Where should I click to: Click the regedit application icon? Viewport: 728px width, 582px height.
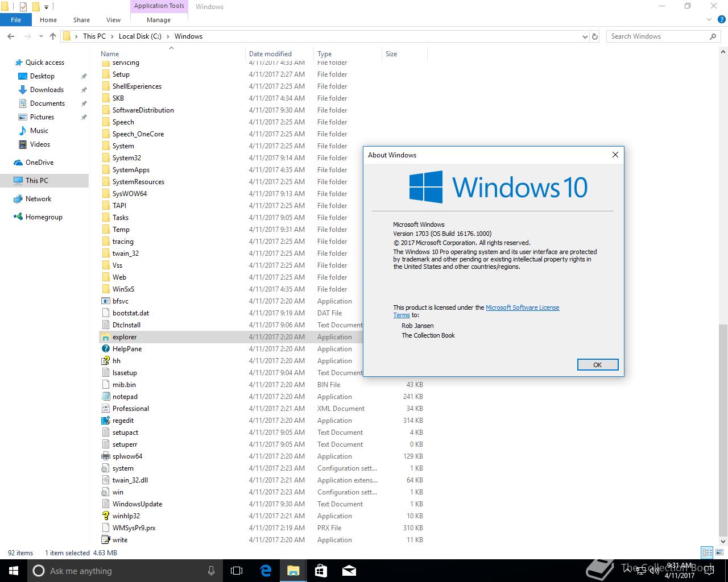click(105, 421)
